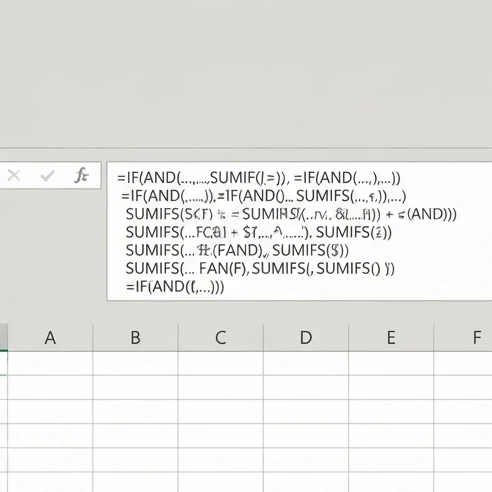Click the Select All corner box
The image size is (492, 492).
click(x=4, y=337)
